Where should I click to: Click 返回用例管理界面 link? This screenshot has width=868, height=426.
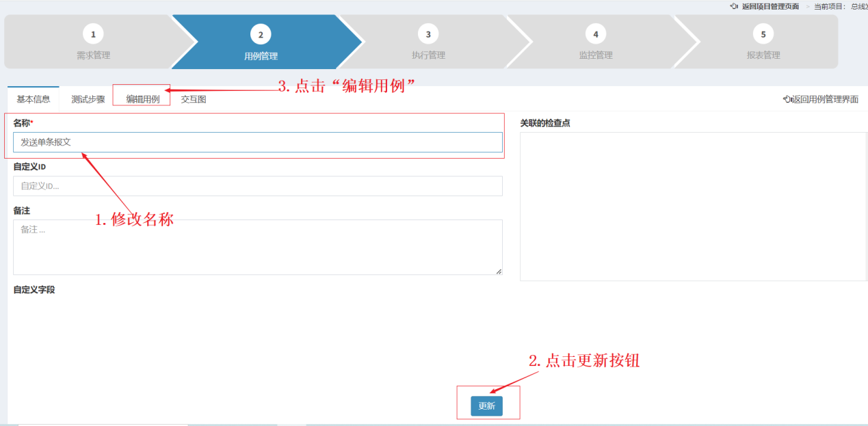pos(821,99)
